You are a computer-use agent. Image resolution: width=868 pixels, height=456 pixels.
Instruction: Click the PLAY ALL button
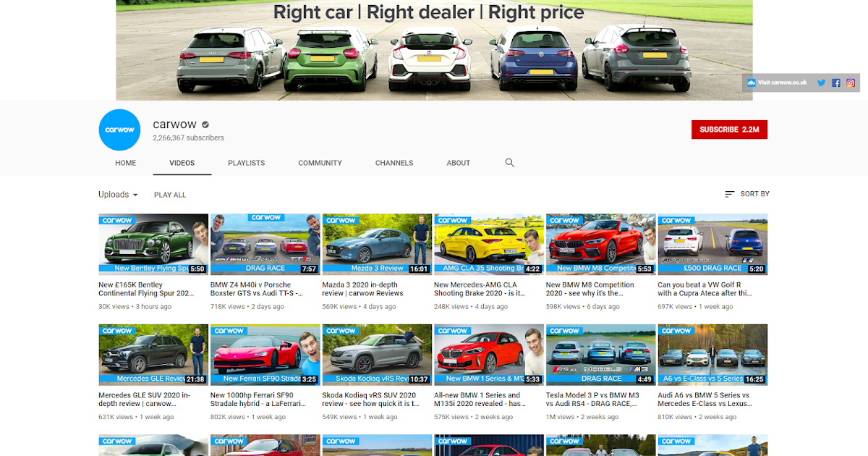170,195
